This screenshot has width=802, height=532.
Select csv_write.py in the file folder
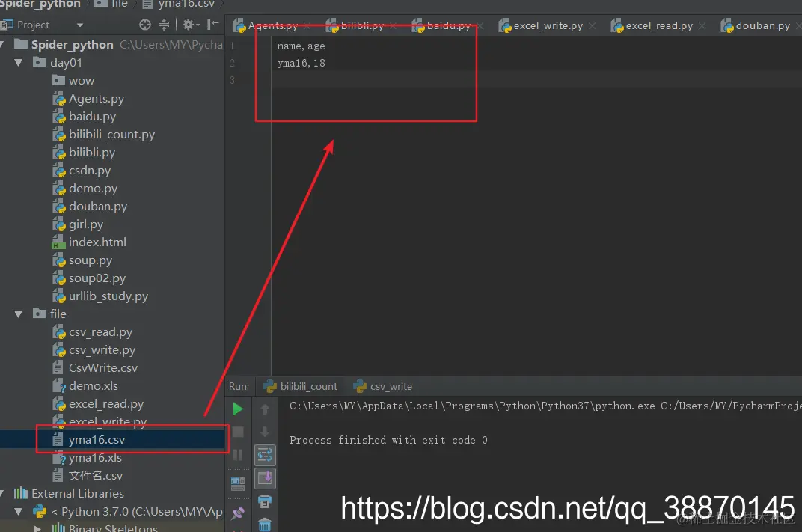click(x=94, y=350)
